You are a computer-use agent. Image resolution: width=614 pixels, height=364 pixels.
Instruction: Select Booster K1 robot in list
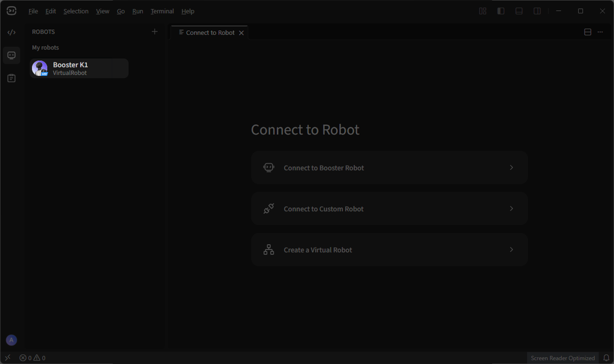(79, 68)
